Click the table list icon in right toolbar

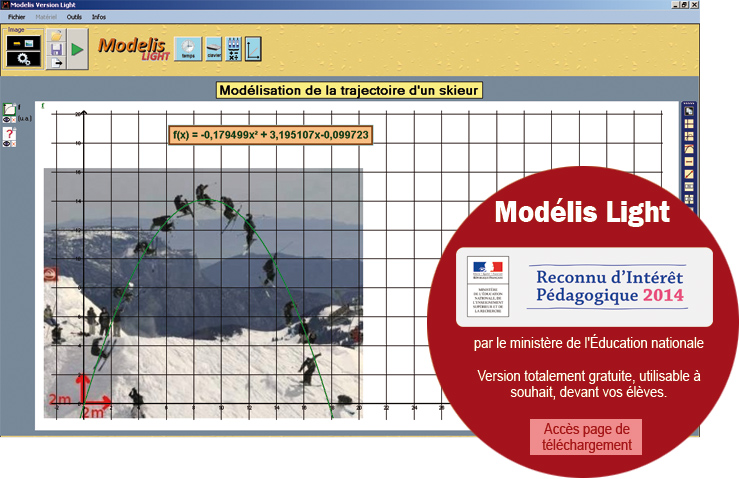689,124
